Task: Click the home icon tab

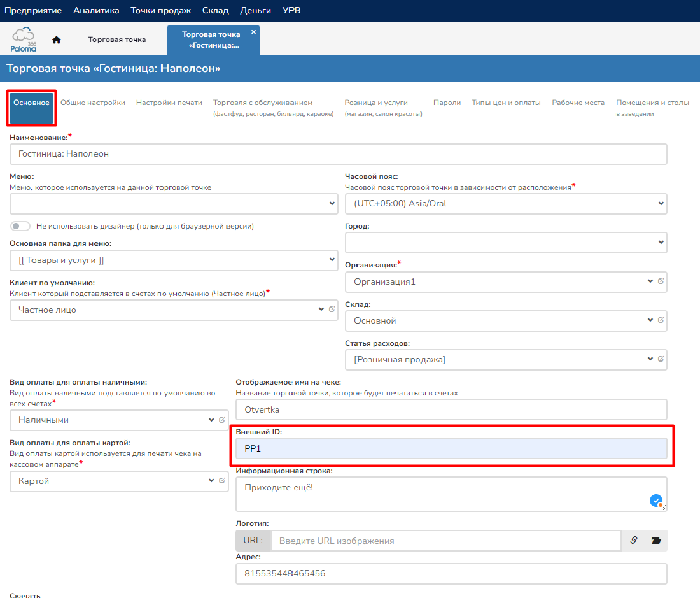Action: coord(57,39)
